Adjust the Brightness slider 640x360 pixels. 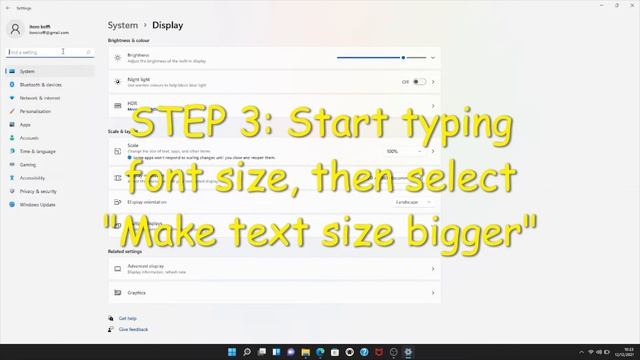(381, 58)
